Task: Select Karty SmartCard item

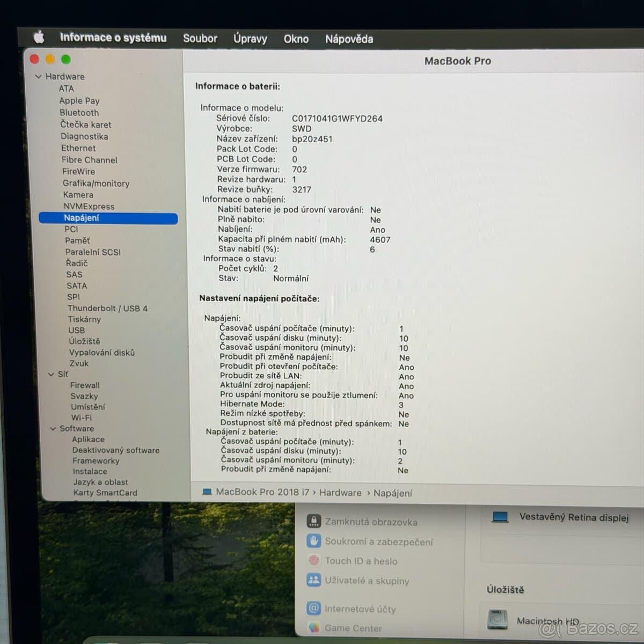Action: 105,493
